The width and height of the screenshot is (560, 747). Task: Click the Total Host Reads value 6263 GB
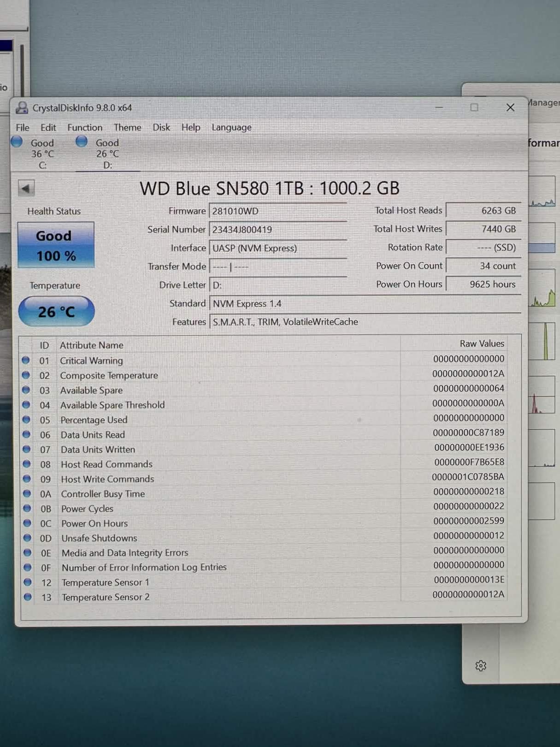[x=483, y=211]
